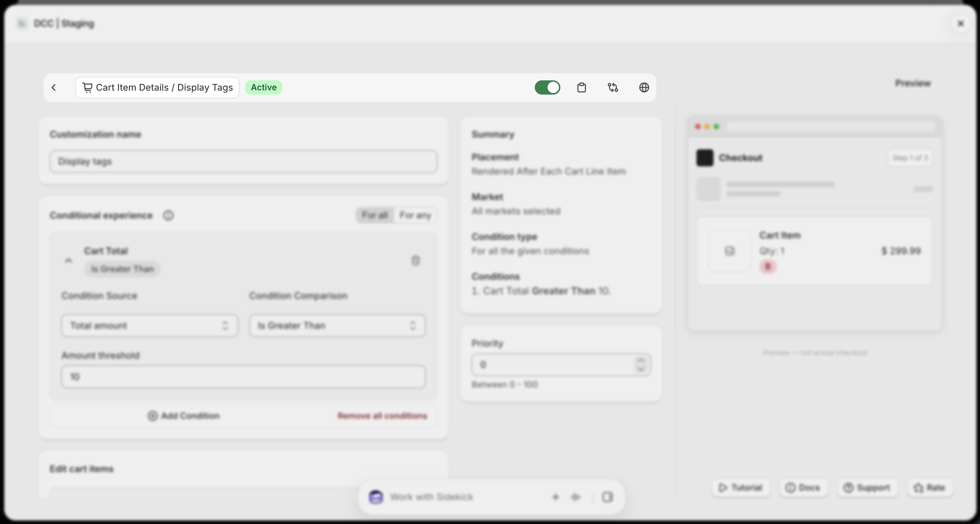Select the For any condition mode
The image size is (980, 524).
[415, 215]
